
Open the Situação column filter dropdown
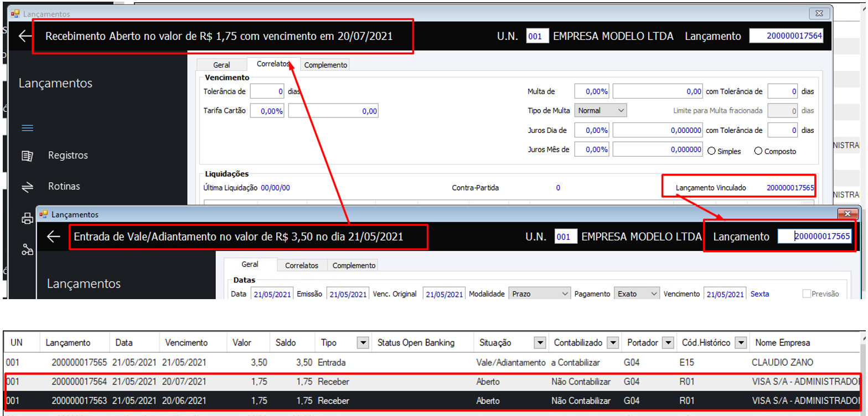540,343
